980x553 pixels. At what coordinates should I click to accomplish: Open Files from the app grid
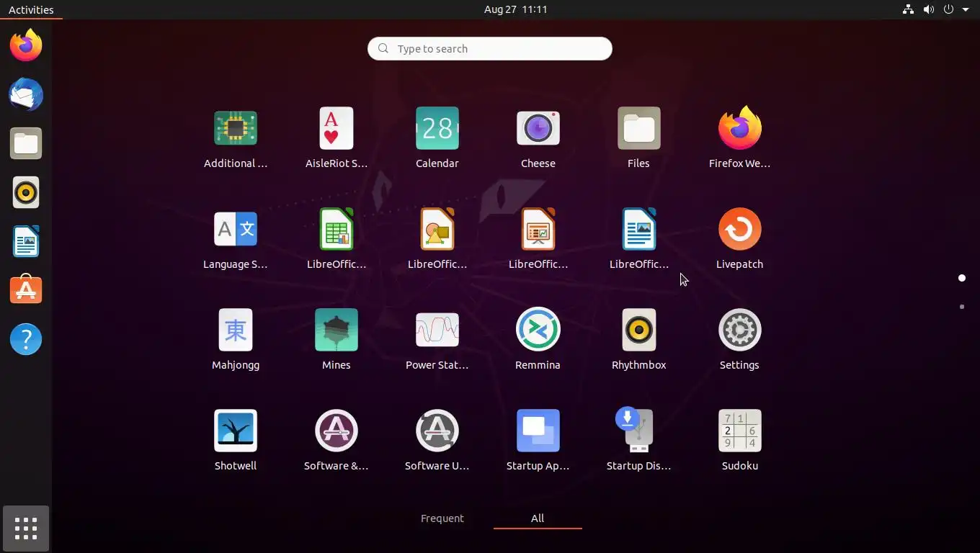pos(639,129)
